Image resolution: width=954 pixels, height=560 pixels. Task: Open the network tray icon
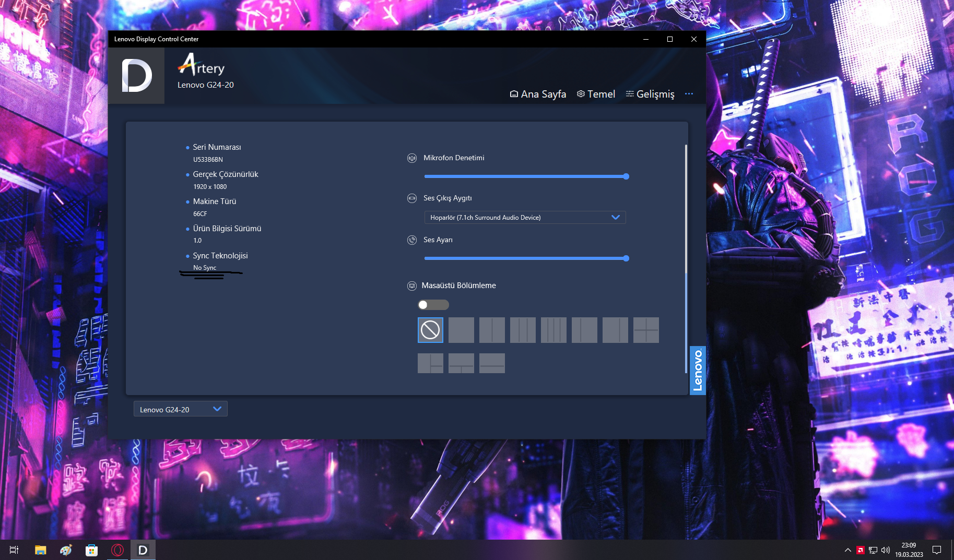(x=873, y=550)
